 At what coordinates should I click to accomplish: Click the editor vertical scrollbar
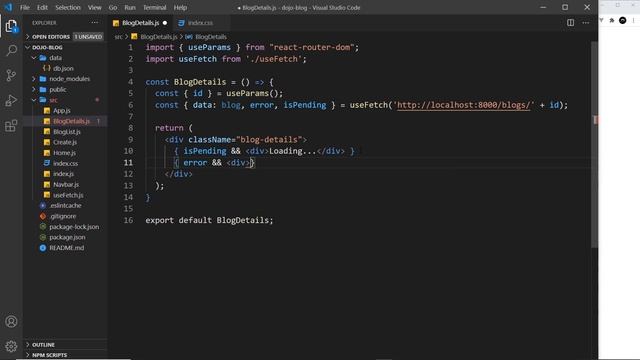pyautogui.click(x=594, y=143)
